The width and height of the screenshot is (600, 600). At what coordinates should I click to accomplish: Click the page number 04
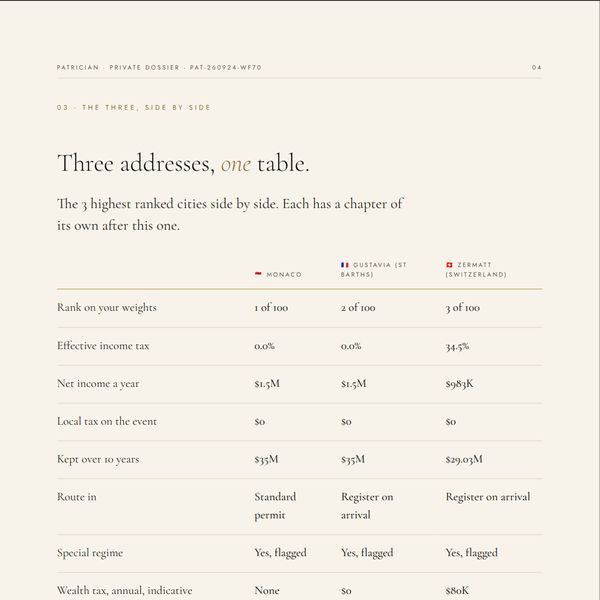[x=536, y=67]
